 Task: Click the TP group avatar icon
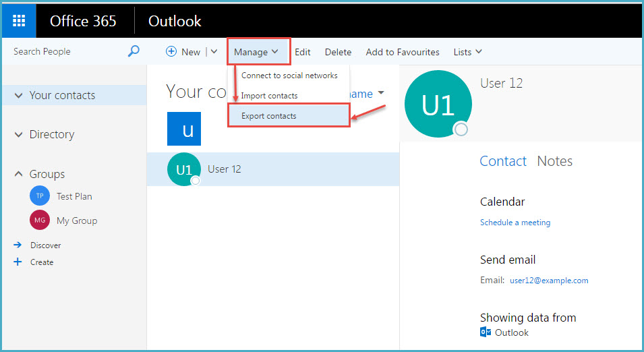(x=40, y=196)
